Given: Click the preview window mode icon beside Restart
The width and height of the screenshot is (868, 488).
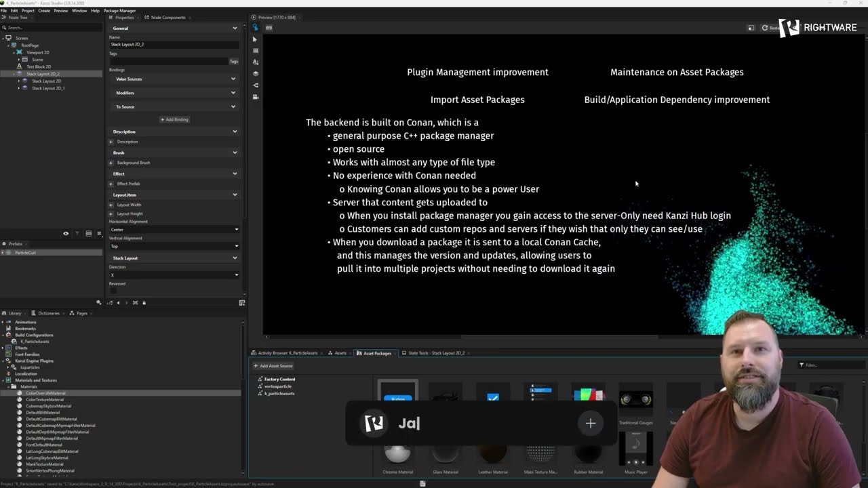Looking at the screenshot, I should tap(751, 28).
